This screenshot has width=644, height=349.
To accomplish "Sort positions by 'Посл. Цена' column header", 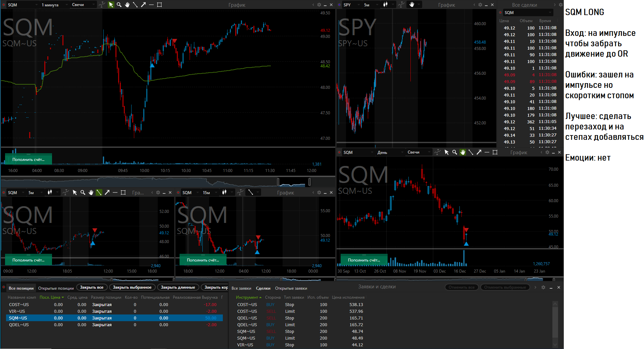I will point(51,297).
